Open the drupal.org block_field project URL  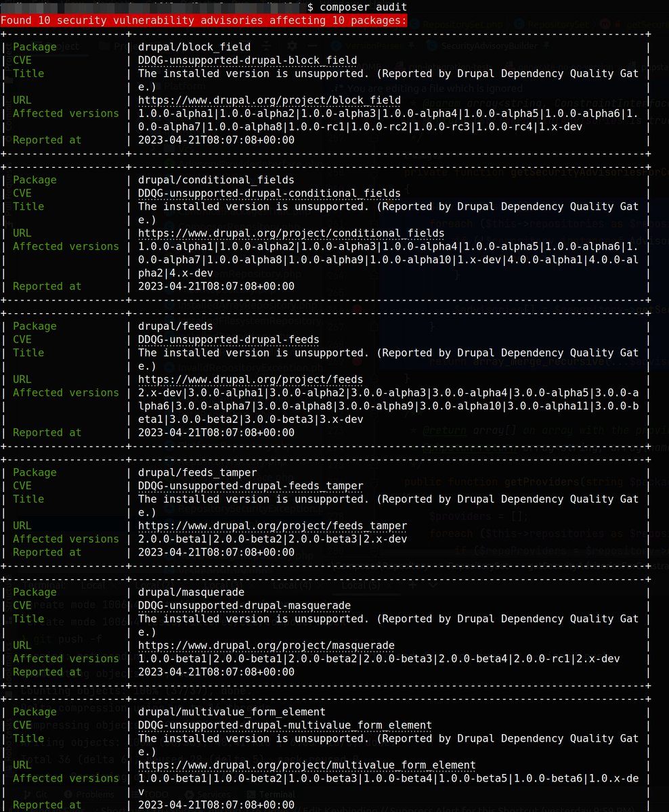coord(269,100)
